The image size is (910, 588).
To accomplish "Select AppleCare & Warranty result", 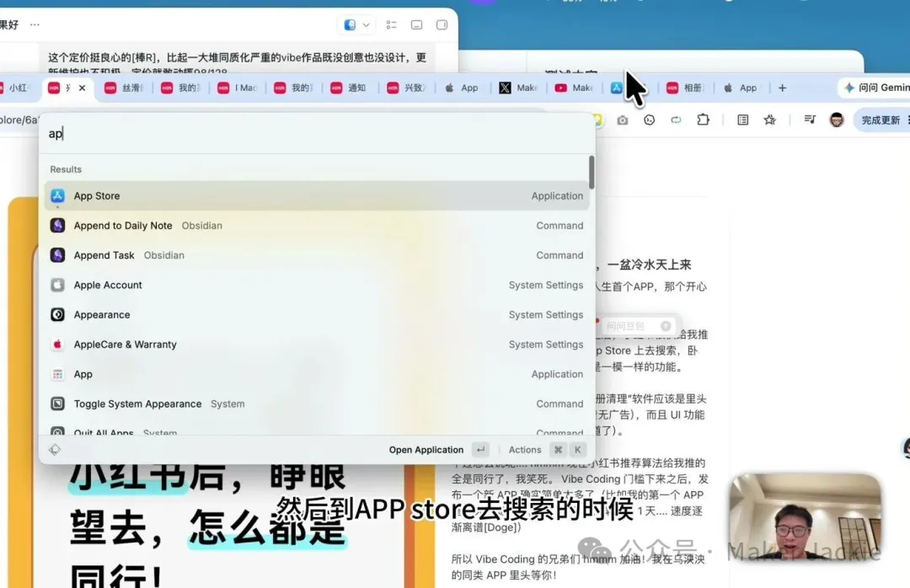I will click(317, 345).
